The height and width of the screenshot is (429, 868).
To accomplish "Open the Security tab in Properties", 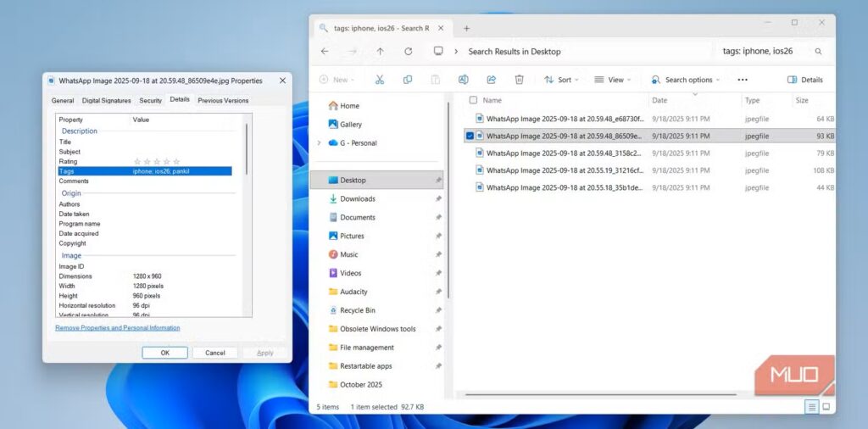I will click(150, 100).
